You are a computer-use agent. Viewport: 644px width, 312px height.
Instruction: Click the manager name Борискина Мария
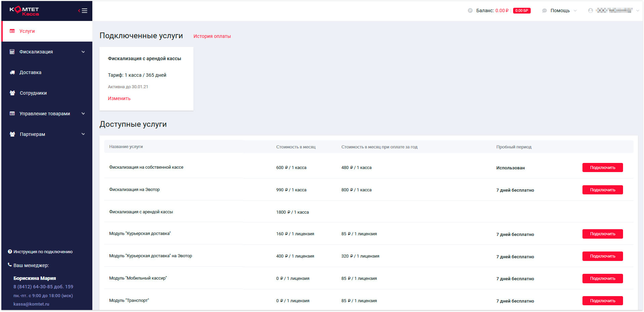pyautogui.click(x=34, y=278)
